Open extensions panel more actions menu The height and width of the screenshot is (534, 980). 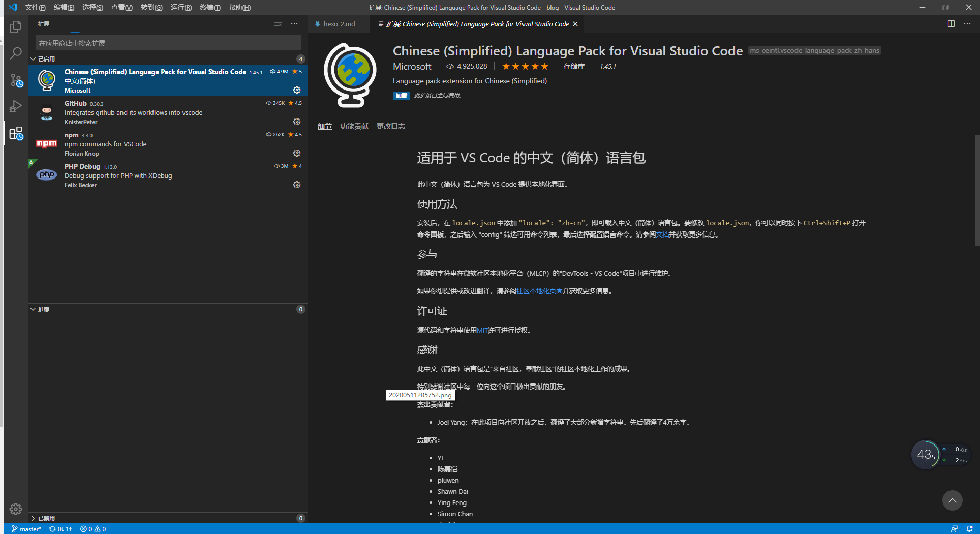pyautogui.click(x=294, y=24)
